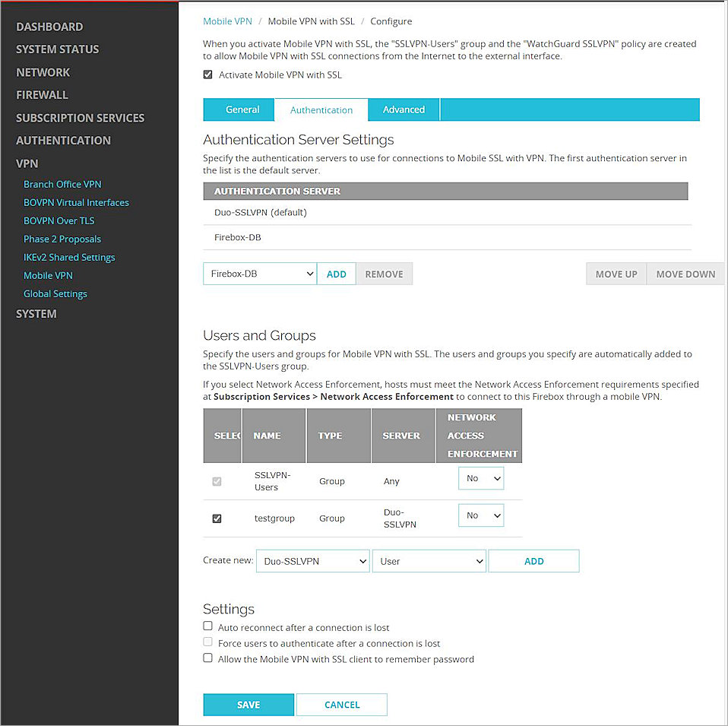Image resolution: width=728 pixels, height=726 pixels.
Task: Open the Duo-SSLVPN server dropdown under Create new
Action: 312,560
